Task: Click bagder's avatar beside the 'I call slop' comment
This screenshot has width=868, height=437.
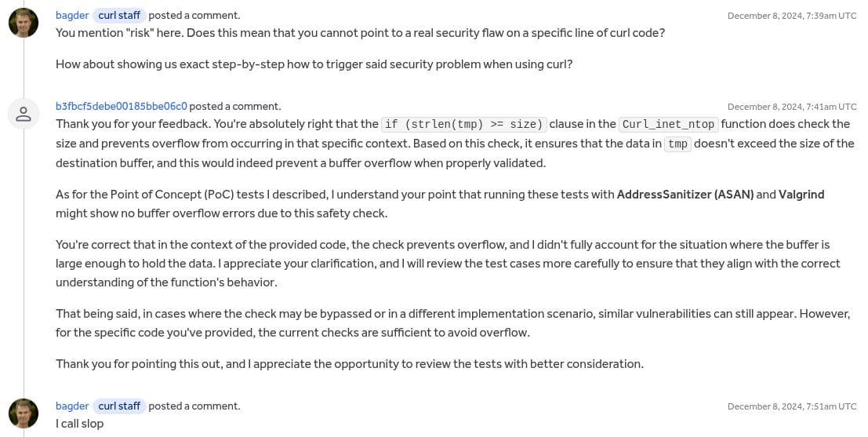Action: (24, 413)
